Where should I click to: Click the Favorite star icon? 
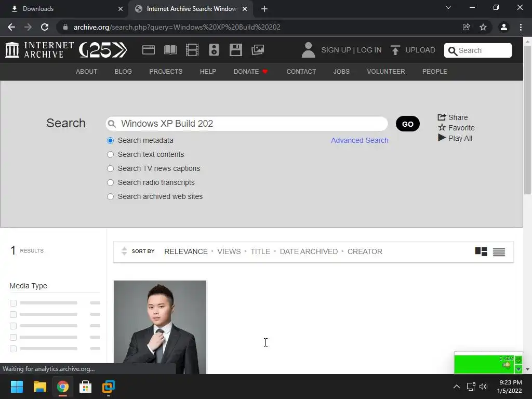pos(442,128)
